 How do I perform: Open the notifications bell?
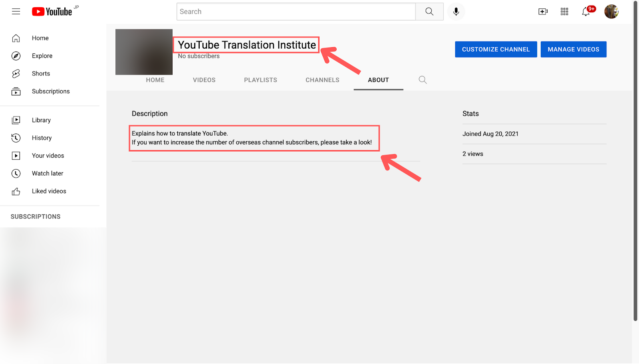click(586, 12)
